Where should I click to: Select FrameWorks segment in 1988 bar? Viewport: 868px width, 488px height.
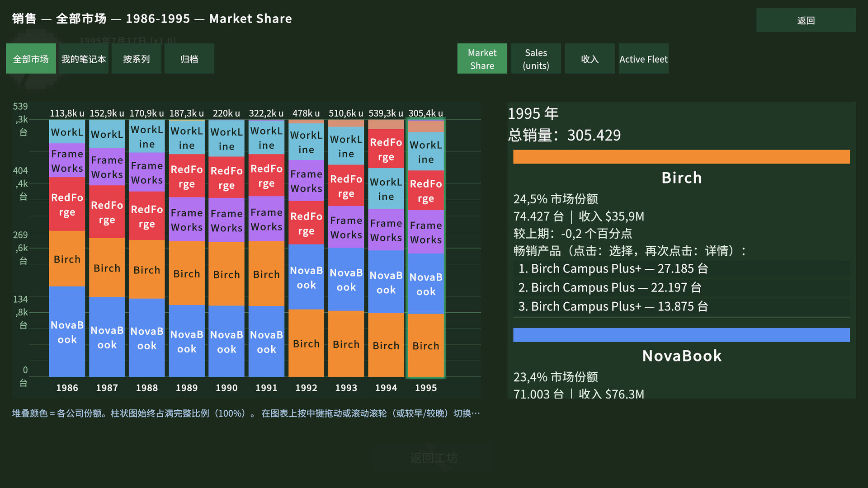[x=147, y=172]
